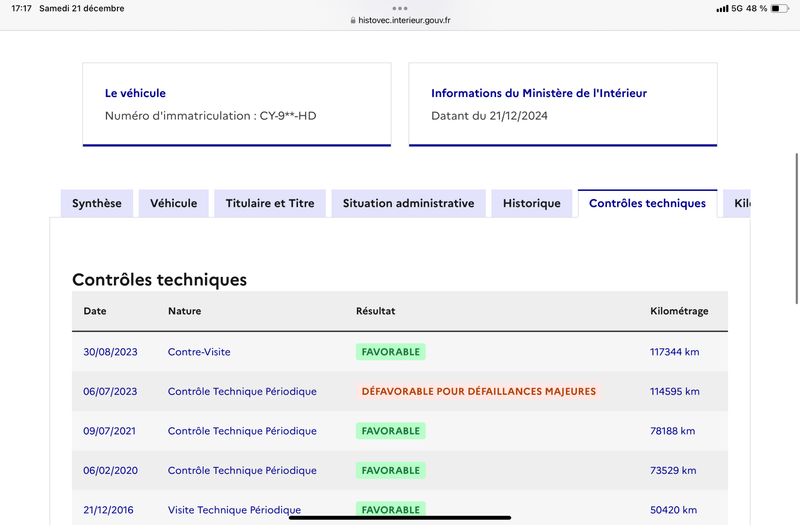
Task: Click Informations du Ministère de l'Intérieur heading
Action: 539,93
